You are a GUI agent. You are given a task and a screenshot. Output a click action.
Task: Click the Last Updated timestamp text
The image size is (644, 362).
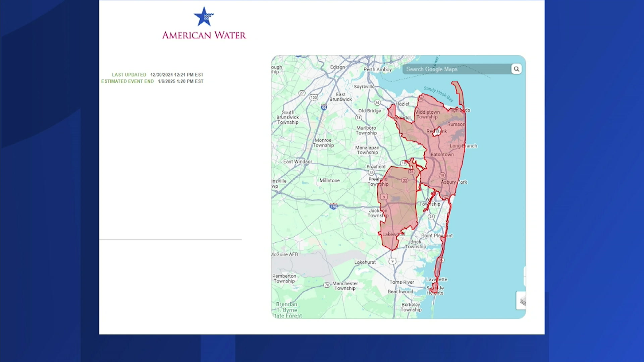177,75
